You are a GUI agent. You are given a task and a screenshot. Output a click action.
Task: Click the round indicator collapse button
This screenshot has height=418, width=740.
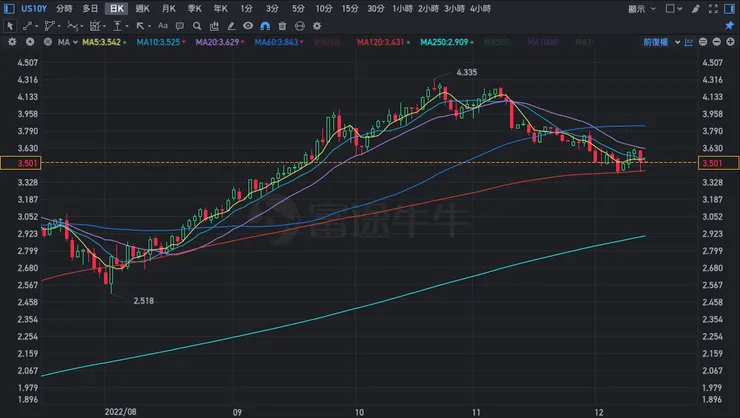[x=30, y=42]
